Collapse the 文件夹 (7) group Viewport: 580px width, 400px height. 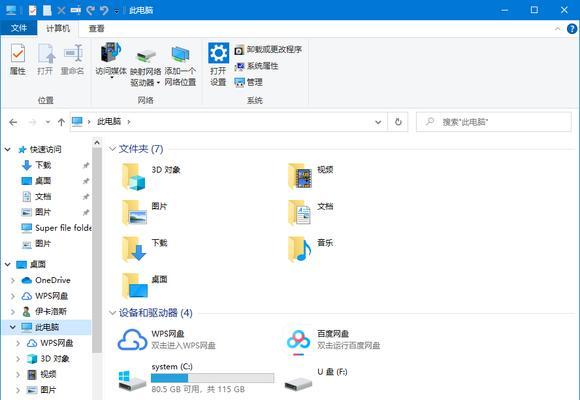[x=112, y=149]
